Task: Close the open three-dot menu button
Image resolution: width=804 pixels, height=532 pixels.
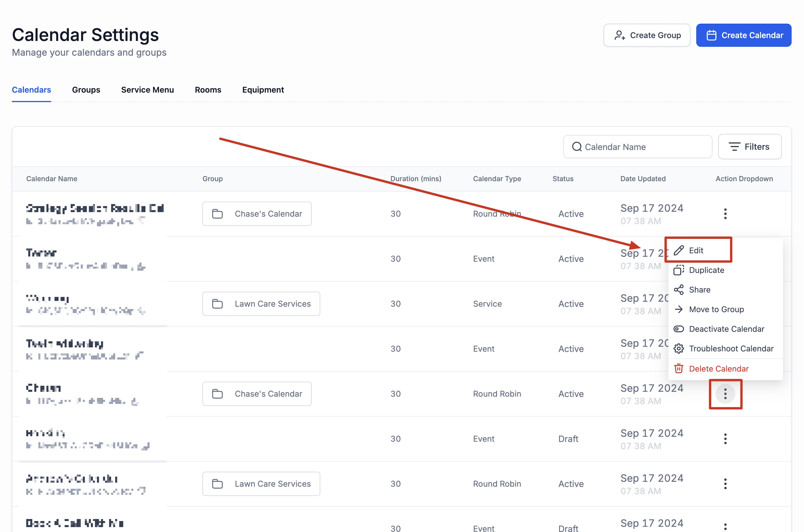Action: pyautogui.click(x=725, y=394)
